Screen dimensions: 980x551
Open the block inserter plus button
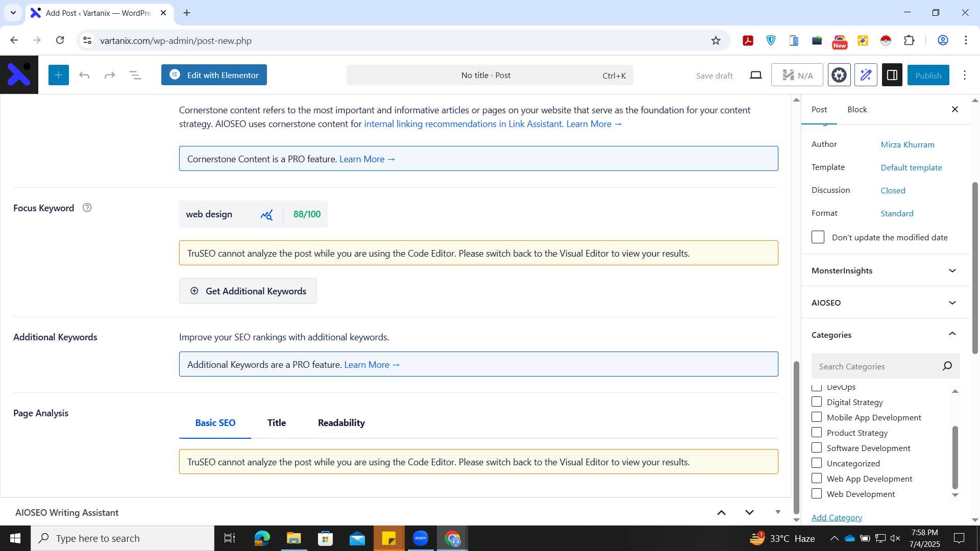[x=59, y=75]
